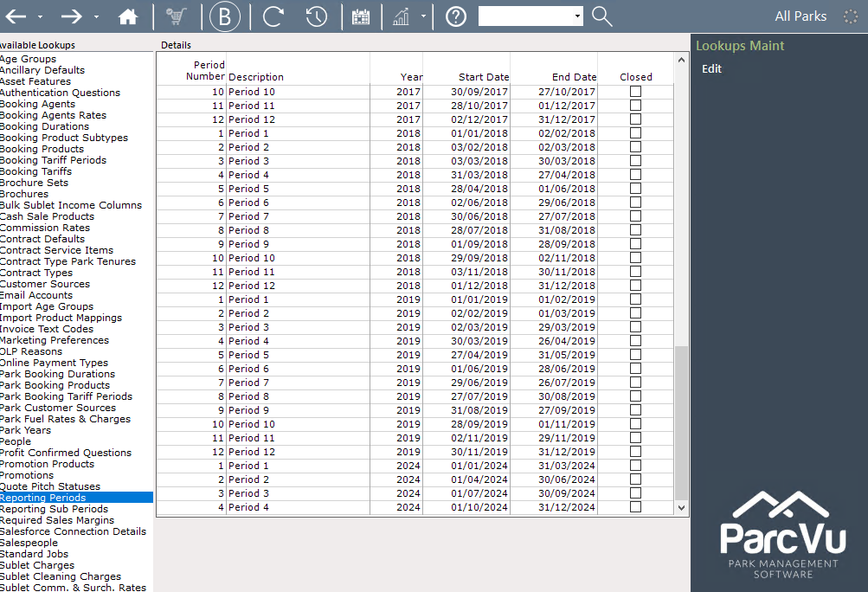
Task: Click the magnifying glass search icon
Action: pos(601,16)
